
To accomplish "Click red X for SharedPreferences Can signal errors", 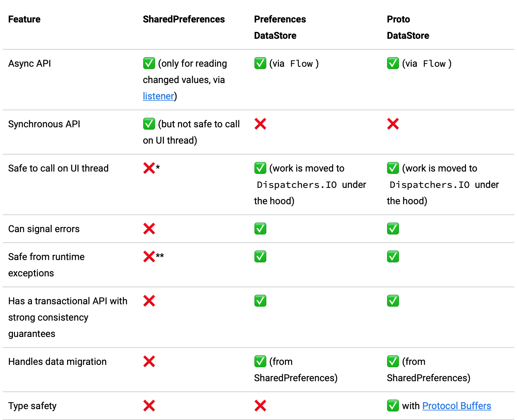I will (x=149, y=229).
